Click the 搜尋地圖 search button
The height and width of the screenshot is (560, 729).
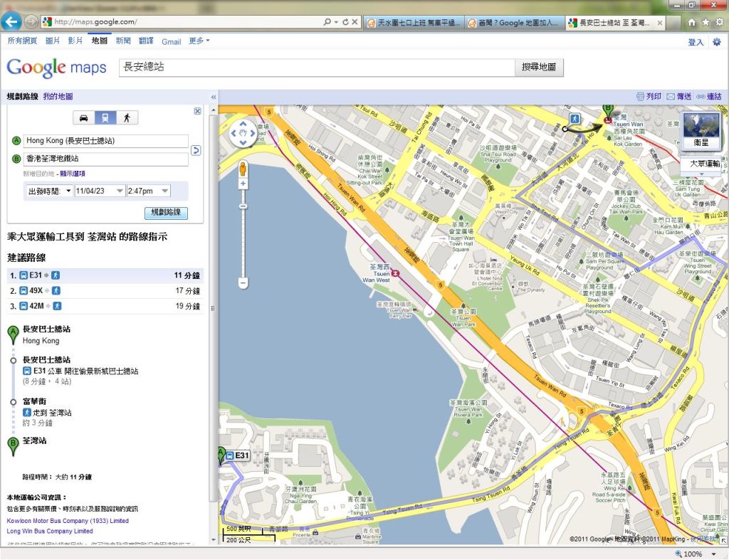pyautogui.click(x=539, y=67)
